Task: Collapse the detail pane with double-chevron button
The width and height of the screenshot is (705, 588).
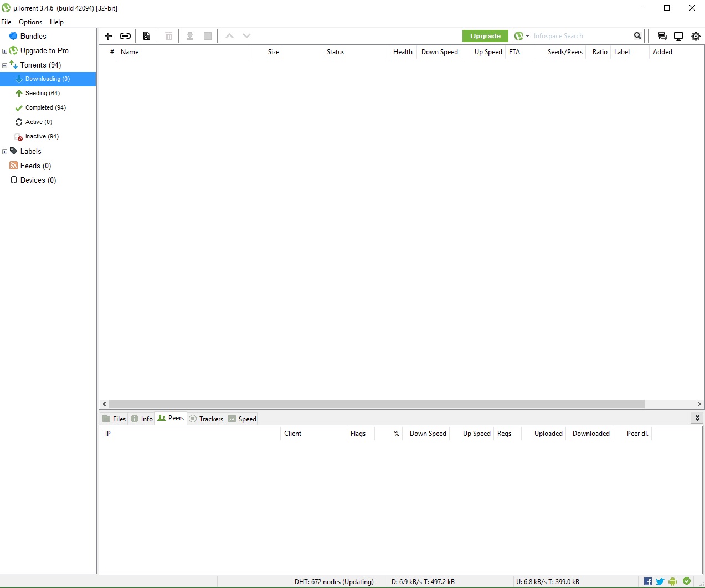Action: [x=697, y=418]
